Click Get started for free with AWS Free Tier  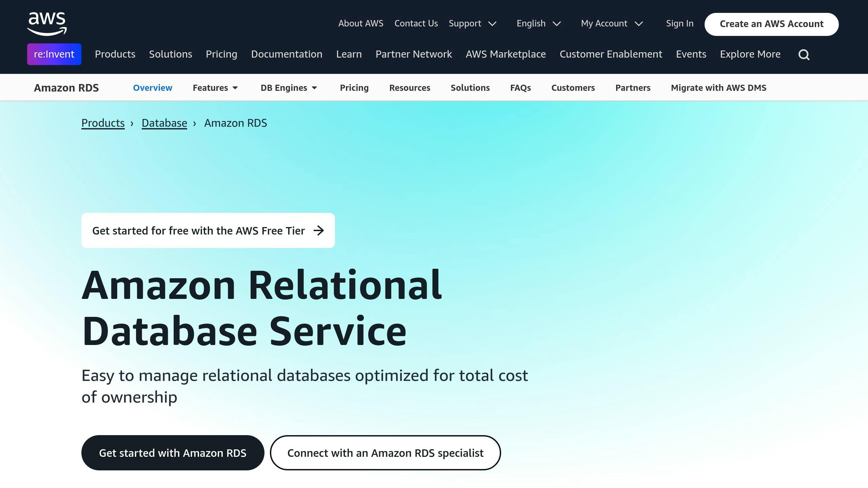click(208, 230)
